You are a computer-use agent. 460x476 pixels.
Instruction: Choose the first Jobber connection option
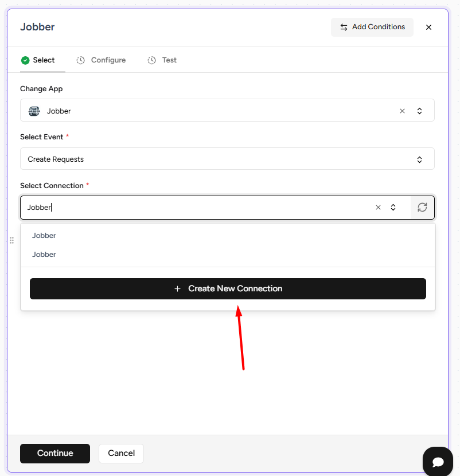pyautogui.click(x=44, y=236)
